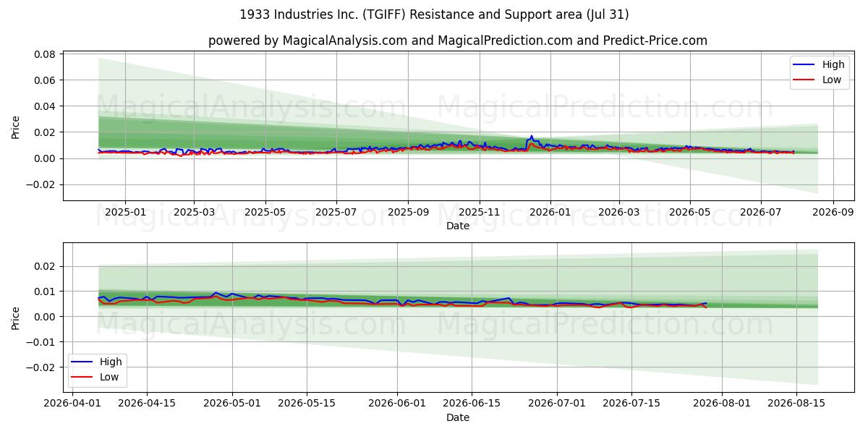Click the top chart's 'Date' axis label
Screen dimensions: 868x434
458,226
